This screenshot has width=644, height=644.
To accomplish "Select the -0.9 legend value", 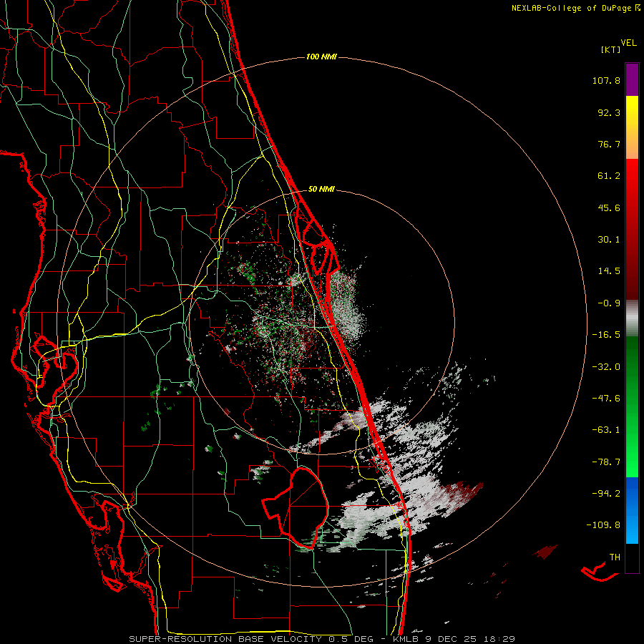I will tap(609, 303).
